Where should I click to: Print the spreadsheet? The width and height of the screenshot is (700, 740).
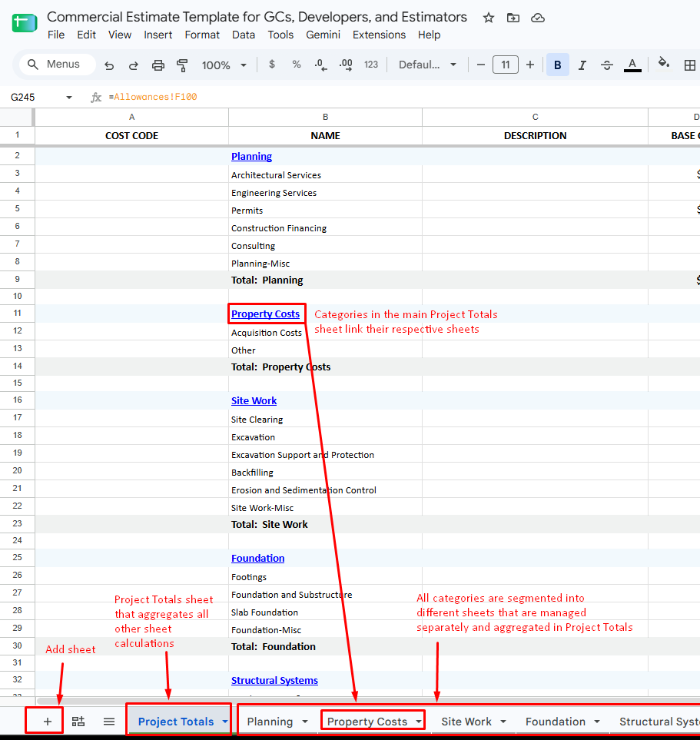158,65
